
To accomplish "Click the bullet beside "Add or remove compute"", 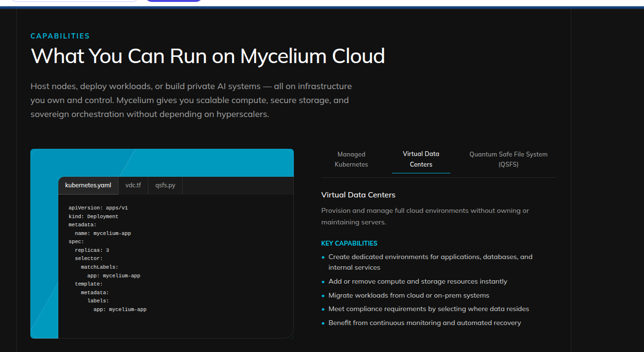I will coord(323,282).
